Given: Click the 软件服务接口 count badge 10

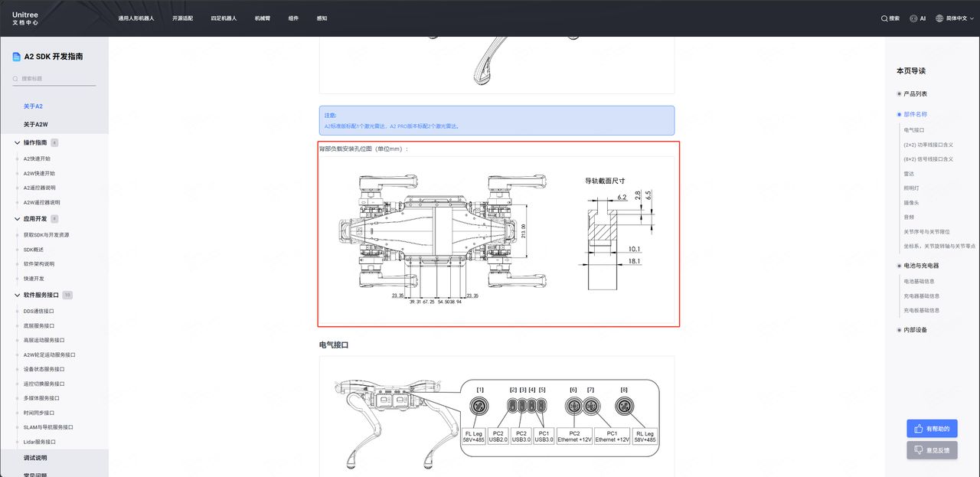Looking at the screenshot, I should click(67, 295).
